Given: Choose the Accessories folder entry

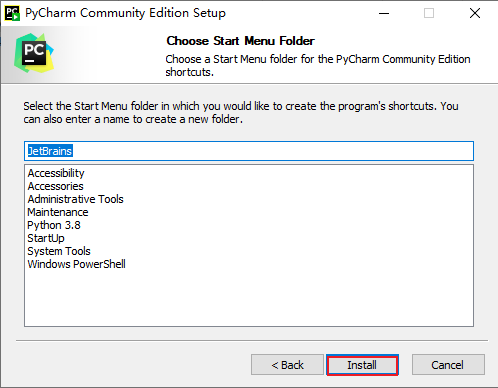Looking at the screenshot, I should 55,186.
